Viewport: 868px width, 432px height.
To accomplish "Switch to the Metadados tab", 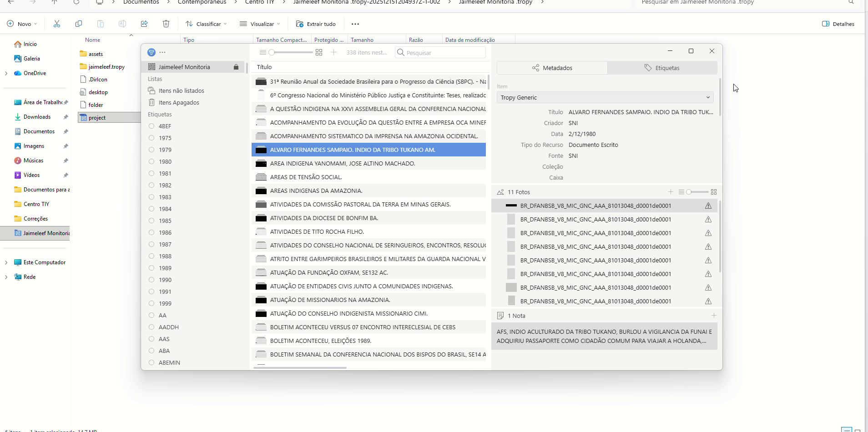I will pos(552,68).
